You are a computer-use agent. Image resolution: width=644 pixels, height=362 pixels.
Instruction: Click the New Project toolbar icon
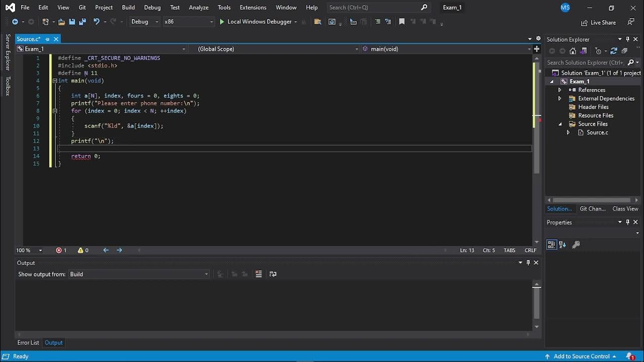[45, 22]
